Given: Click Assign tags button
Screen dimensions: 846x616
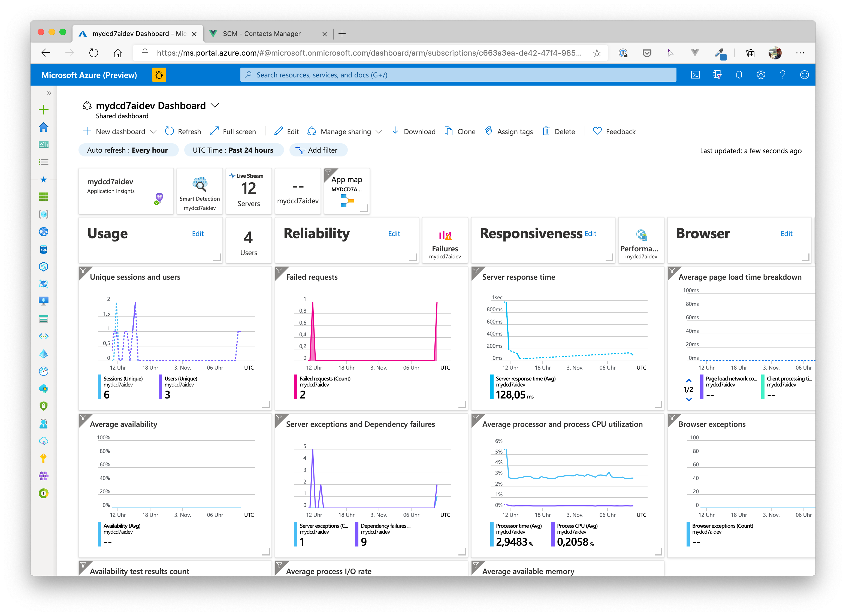Looking at the screenshot, I should point(509,132).
